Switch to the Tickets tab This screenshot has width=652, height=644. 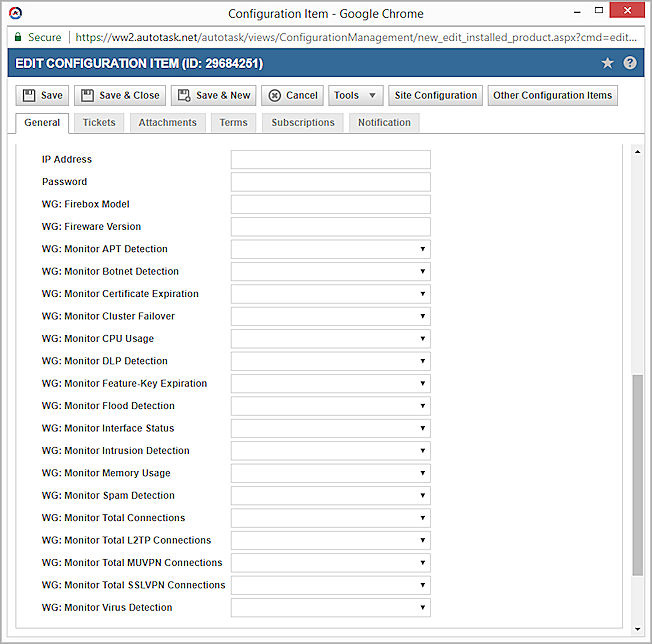(x=99, y=123)
